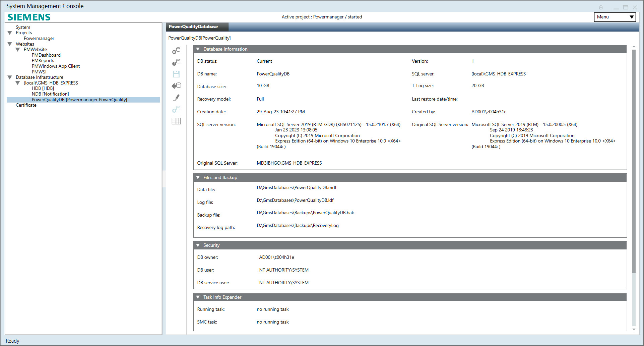
Task: Select HDB [HDB] database node
Action: (43, 88)
